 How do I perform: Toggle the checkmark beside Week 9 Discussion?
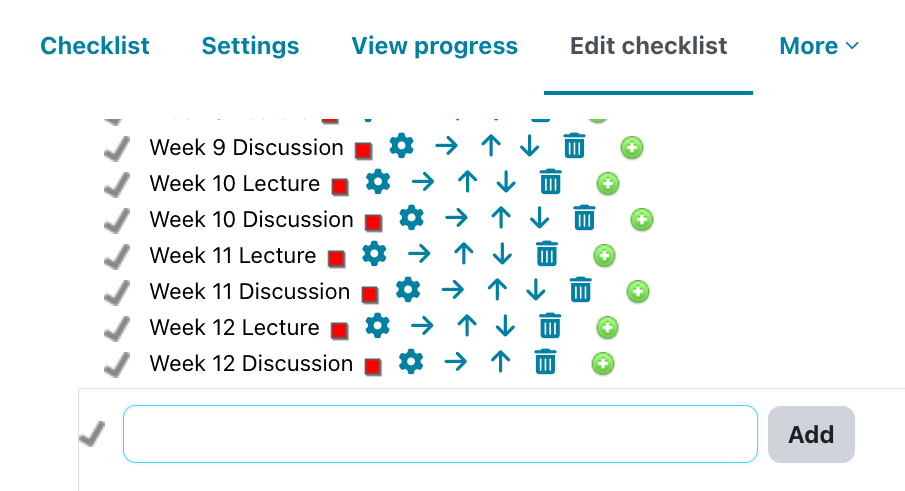pos(118,148)
